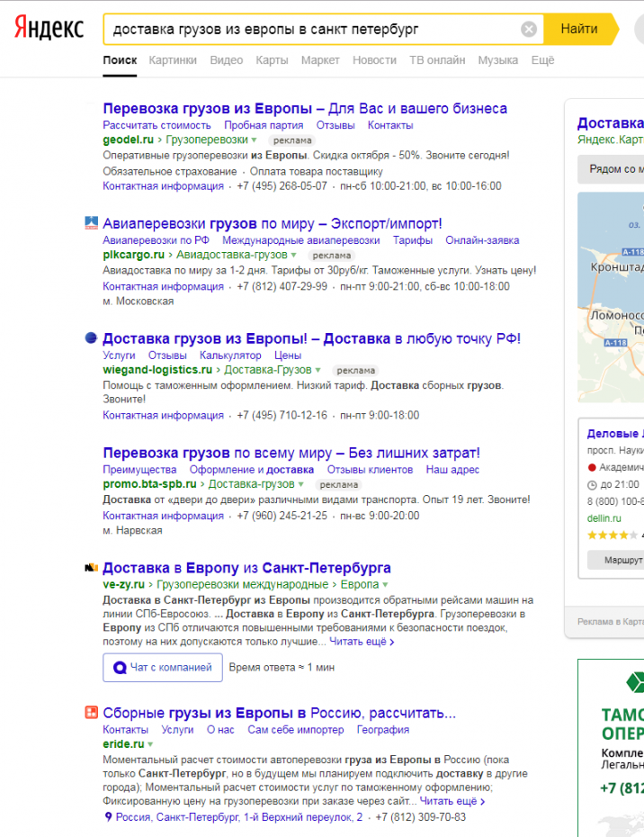Screen dimensions: 644x837
Task: Click Международные авиаперевозки sitelink
Action: (x=301, y=240)
